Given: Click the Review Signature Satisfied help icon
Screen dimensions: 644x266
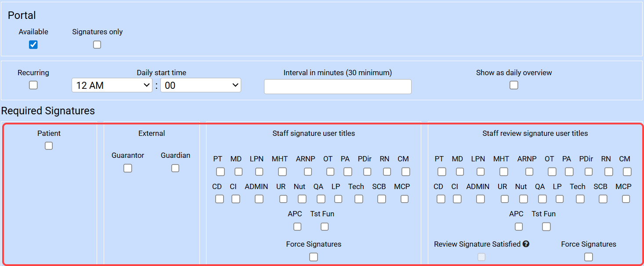Looking at the screenshot, I should [x=526, y=244].
